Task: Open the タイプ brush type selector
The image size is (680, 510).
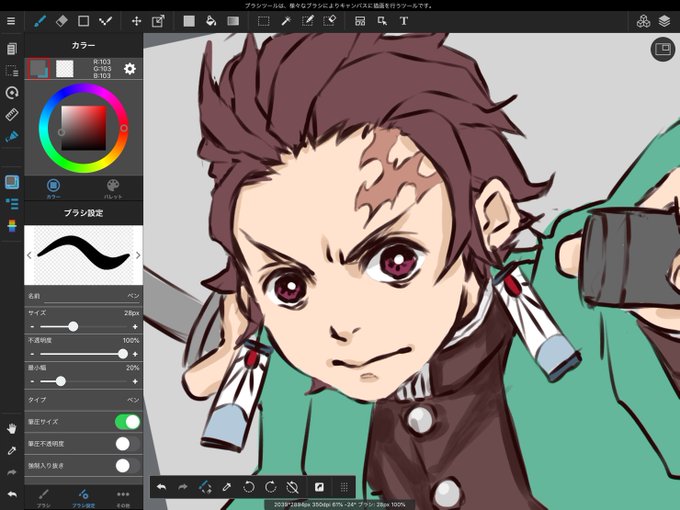Action: (x=83, y=400)
